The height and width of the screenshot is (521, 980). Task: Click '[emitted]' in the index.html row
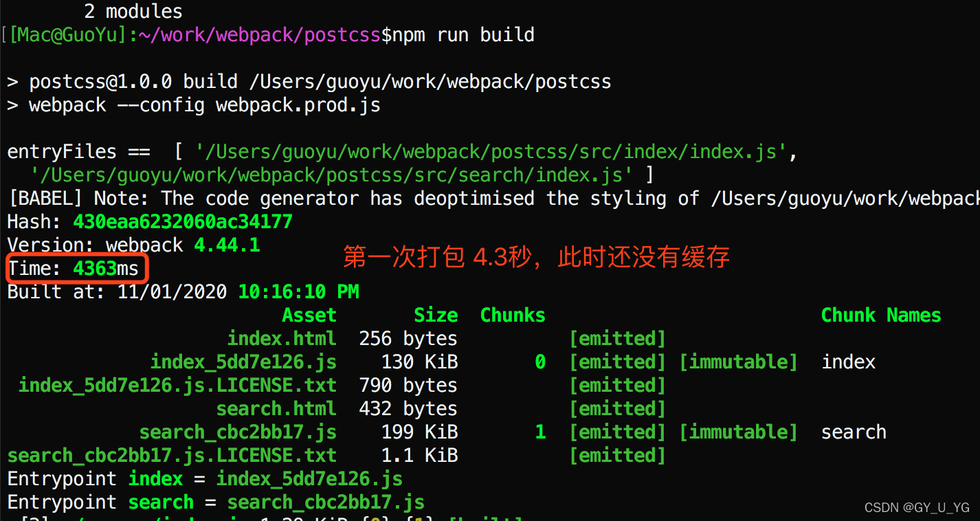[617, 339]
